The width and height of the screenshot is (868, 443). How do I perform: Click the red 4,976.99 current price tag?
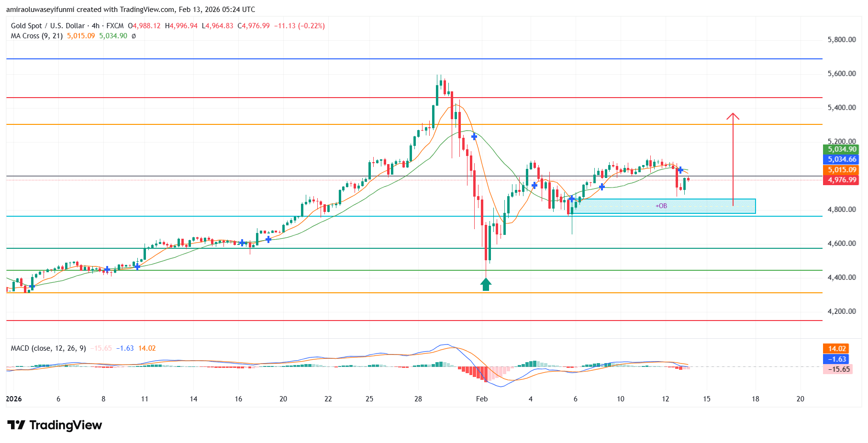point(842,180)
